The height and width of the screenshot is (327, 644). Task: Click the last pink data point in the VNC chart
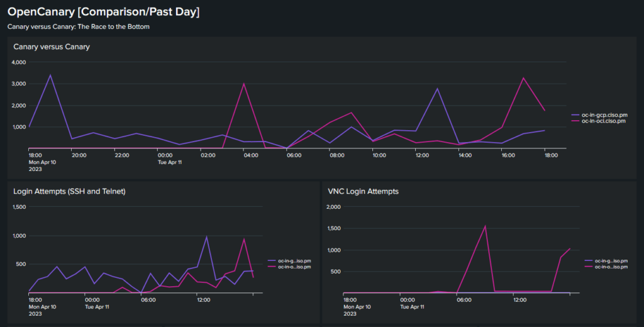570,248
